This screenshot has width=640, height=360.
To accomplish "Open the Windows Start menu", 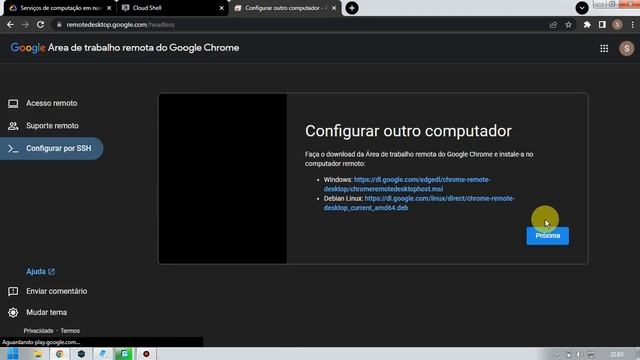I will point(13,354).
